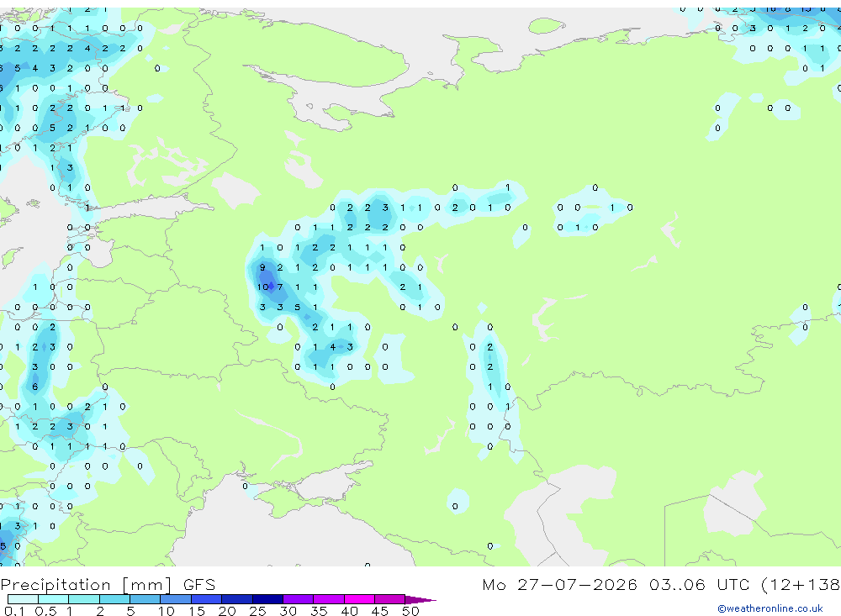The image size is (841, 616).
Task: Pick the 2–5 mm light blue legend swatch
Action: point(114,599)
